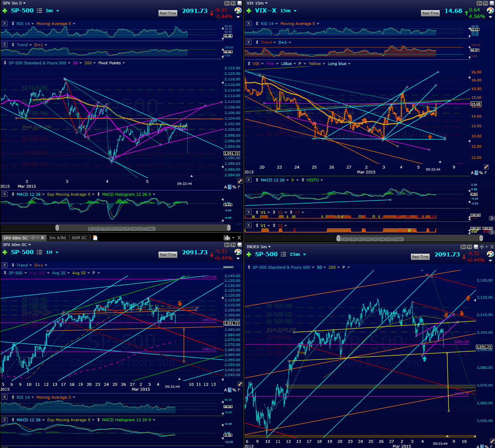The width and height of the screenshot is (495, 448).
Task: Open new page icon after 60M SC tab
Action: coord(95,238)
